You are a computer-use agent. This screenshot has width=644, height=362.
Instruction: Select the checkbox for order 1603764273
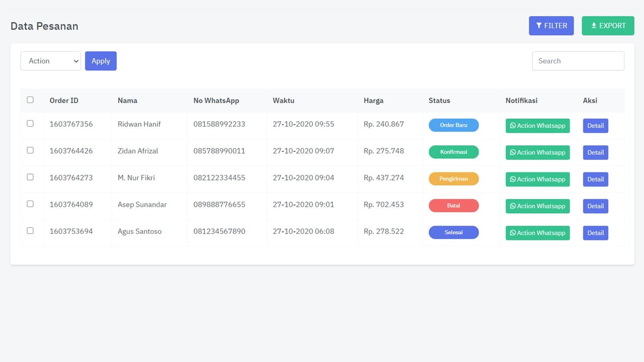point(30,177)
